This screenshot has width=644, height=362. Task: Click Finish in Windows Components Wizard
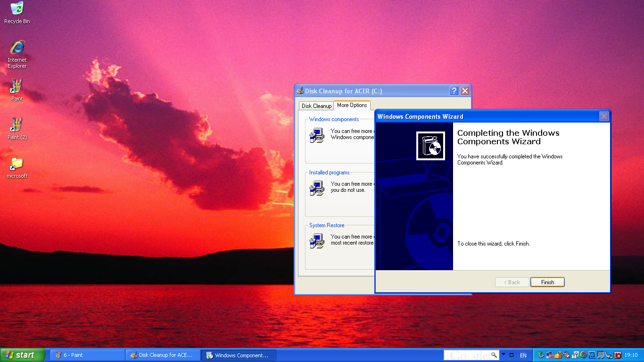[x=547, y=282]
